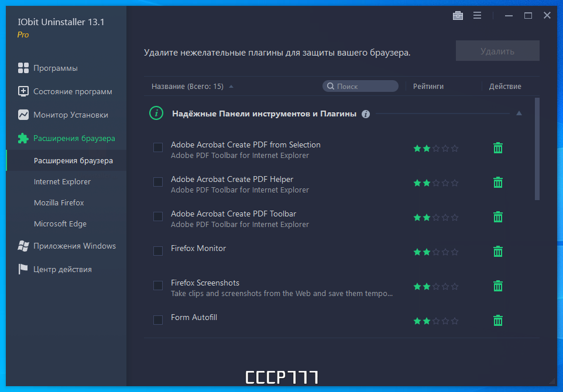Tick Adobe Acrobat Create PDF Toolbar checkbox
This screenshot has width=563, height=392.
click(158, 216)
